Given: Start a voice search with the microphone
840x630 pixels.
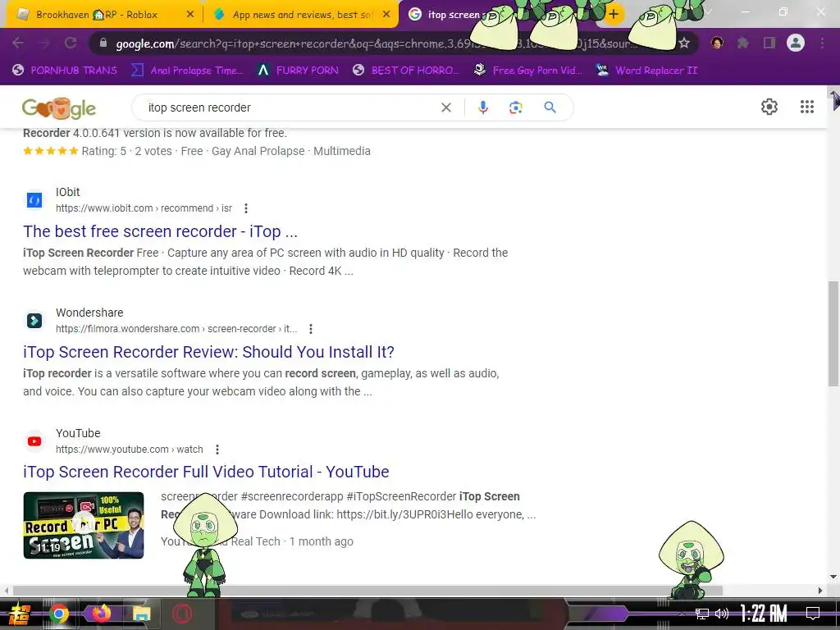Looking at the screenshot, I should click(482, 107).
